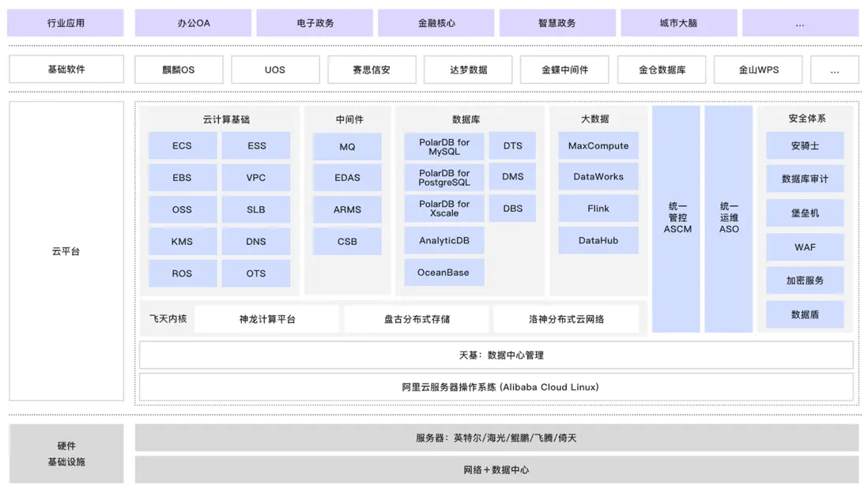
Task: Select the 办公OA application box
Action: point(193,23)
